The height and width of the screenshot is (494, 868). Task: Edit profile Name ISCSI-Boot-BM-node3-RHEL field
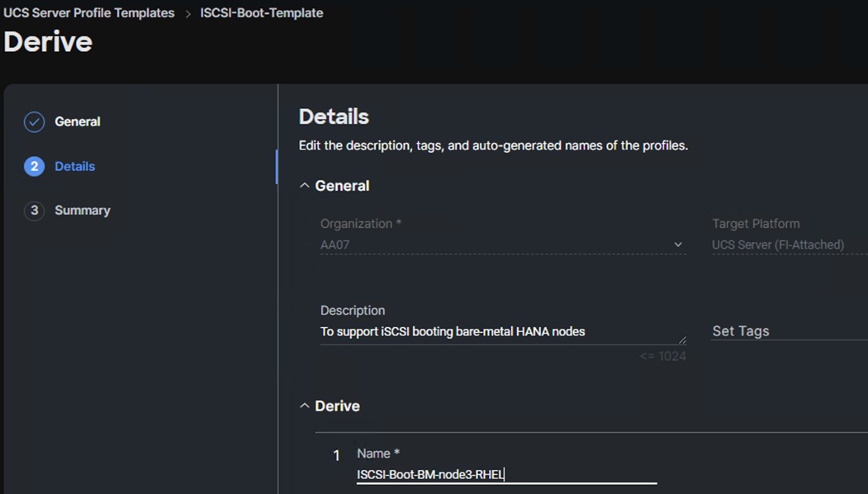pos(506,475)
